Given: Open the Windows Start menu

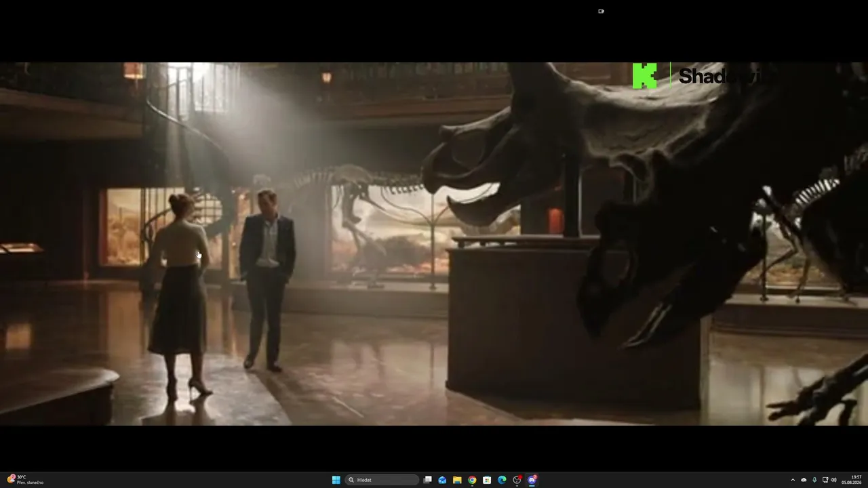Looking at the screenshot, I should tap(336, 480).
